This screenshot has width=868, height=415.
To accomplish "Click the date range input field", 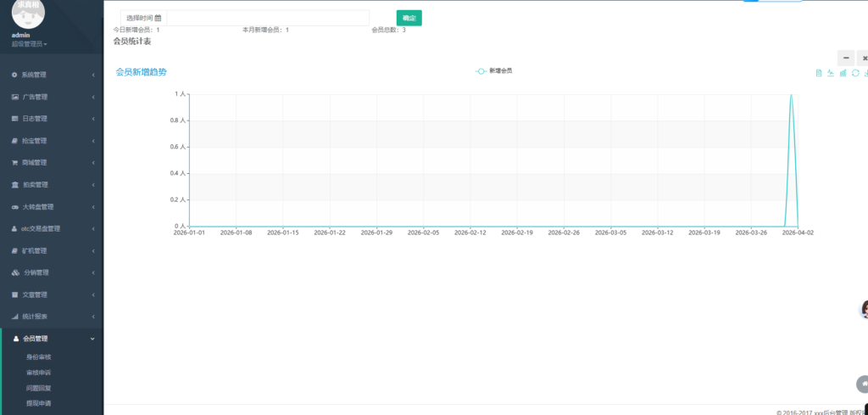I will (267, 18).
